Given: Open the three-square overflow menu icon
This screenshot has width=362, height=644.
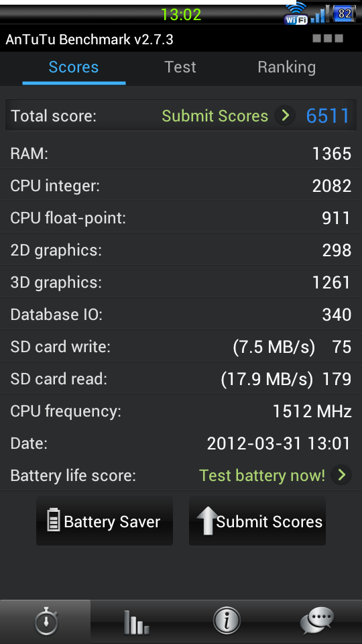Looking at the screenshot, I should coord(328,38).
